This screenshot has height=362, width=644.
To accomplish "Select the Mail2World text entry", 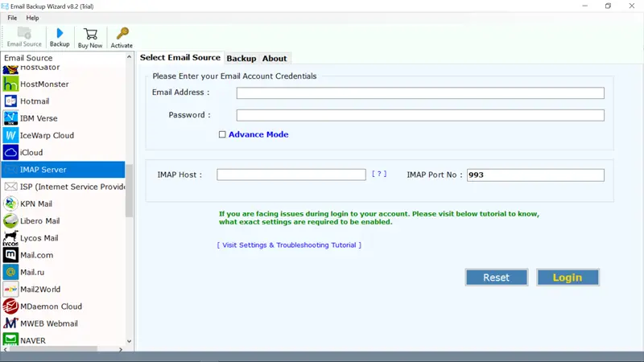I will click(40, 290).
